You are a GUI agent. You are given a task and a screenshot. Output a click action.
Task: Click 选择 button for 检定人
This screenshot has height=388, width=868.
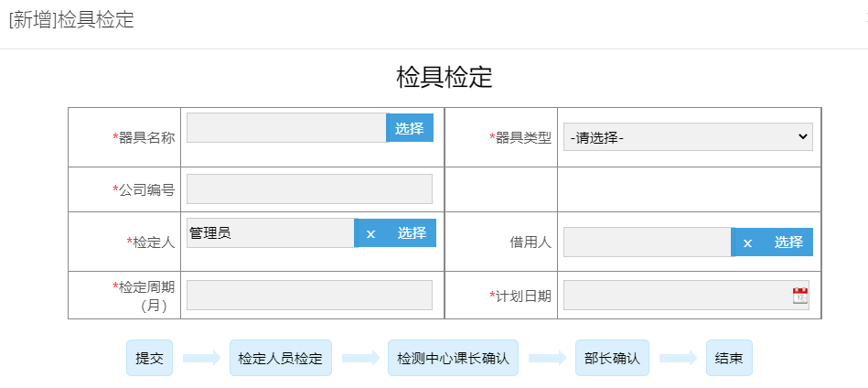(412, 233)
